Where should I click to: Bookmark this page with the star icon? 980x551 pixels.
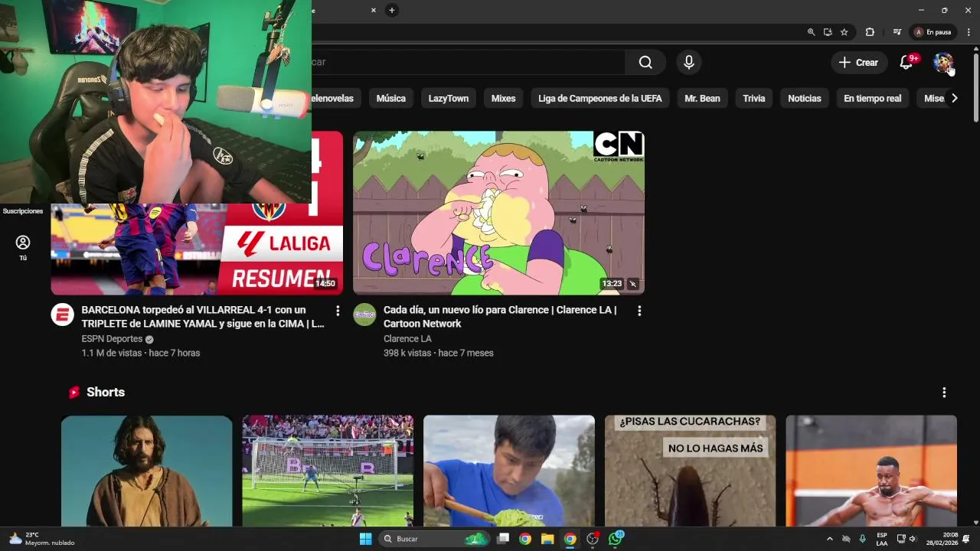coord(844,32)
